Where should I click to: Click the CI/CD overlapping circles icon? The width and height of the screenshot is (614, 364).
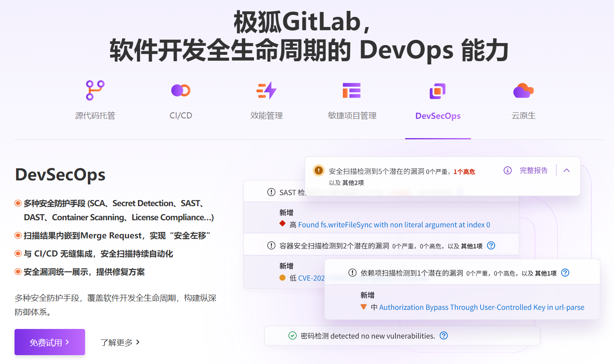click(x=181, y=90)
